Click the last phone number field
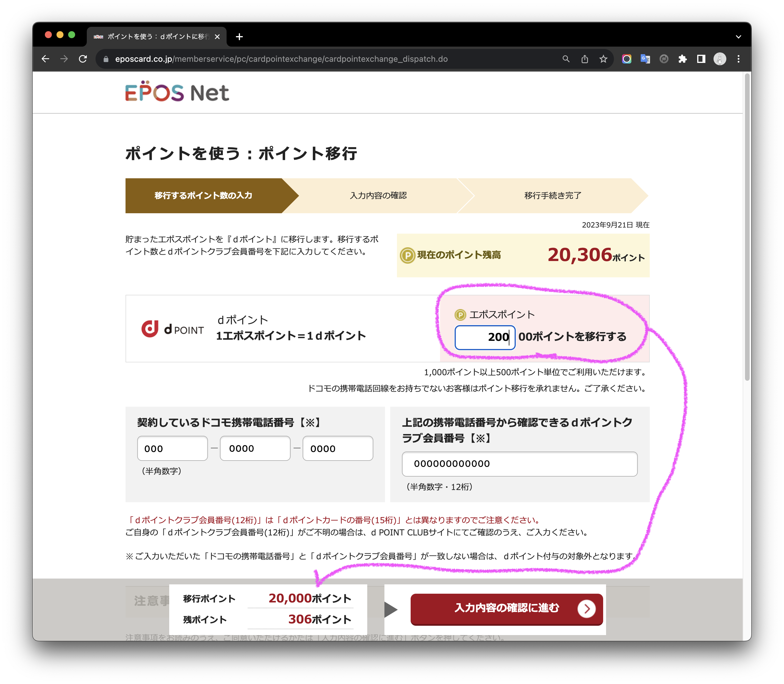Screen dimensions: 784x684 [x=338, y=448]
